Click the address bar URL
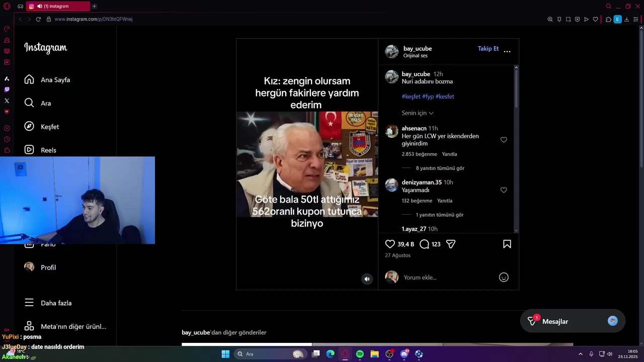 tap(93, 19)
